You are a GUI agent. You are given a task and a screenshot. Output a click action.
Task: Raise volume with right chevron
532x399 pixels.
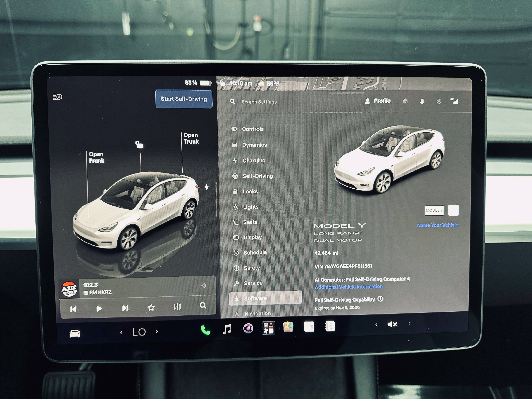pos(409,324)
